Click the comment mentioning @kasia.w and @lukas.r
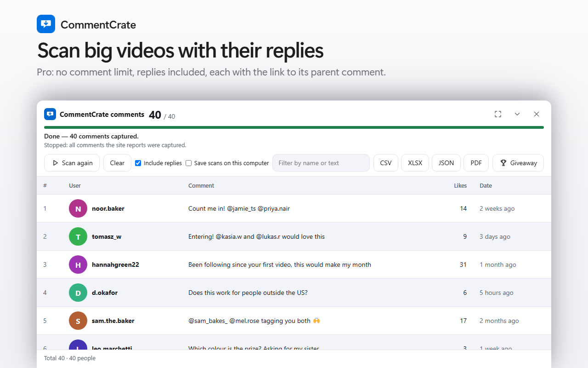This screenshot has width=588, height=368. [256, 236]
